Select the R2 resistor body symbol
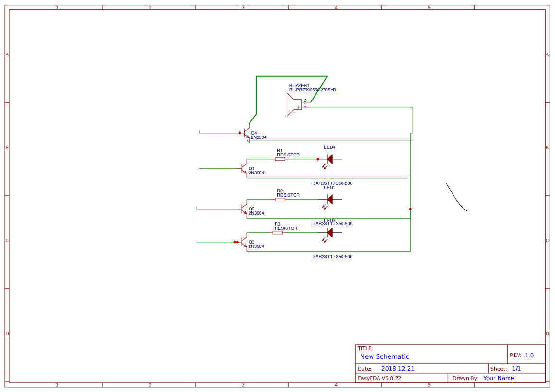Screen dimensions: 555x392 [x=280, y=200]
